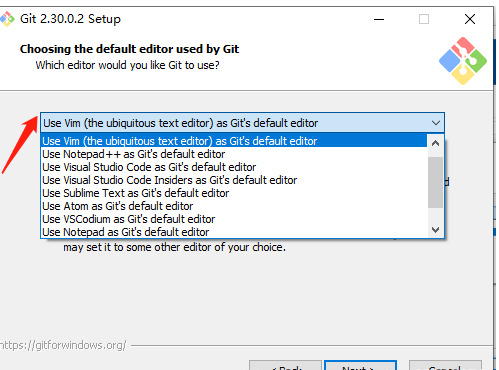Click the Git logo in title bar
The width and height of the screenshot is (499, 370).
[7, 19]
